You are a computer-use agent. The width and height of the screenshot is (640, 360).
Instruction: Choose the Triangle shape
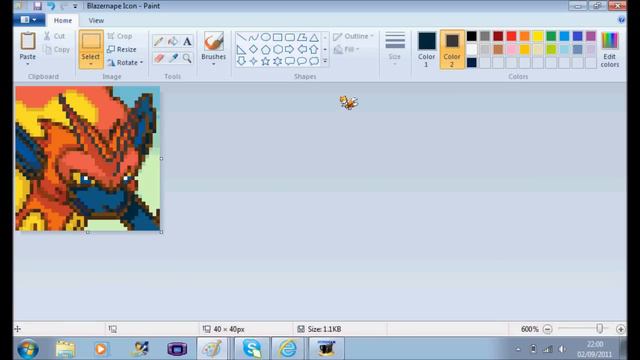[314, 38]
